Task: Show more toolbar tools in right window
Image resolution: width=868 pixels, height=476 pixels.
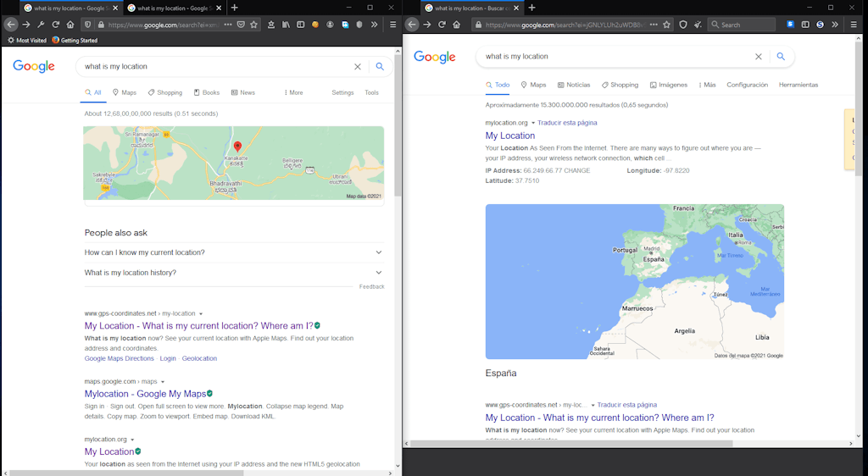Action: pos(835,25)
